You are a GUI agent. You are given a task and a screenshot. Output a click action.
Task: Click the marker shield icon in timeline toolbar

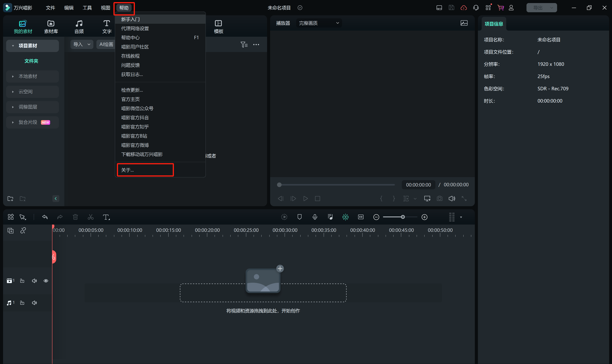[x=300, y=217]
